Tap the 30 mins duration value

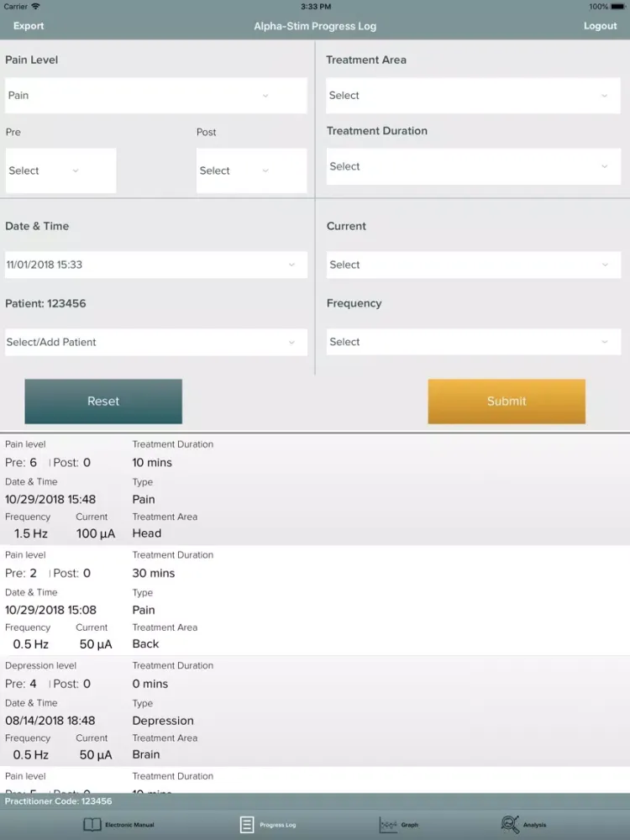(154, 573)
